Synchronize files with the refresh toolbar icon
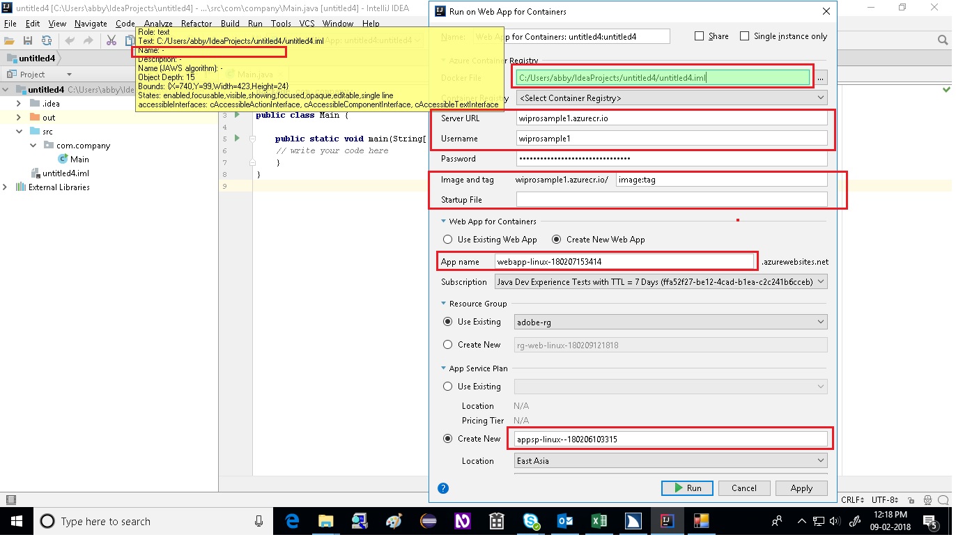 (47, 40)
